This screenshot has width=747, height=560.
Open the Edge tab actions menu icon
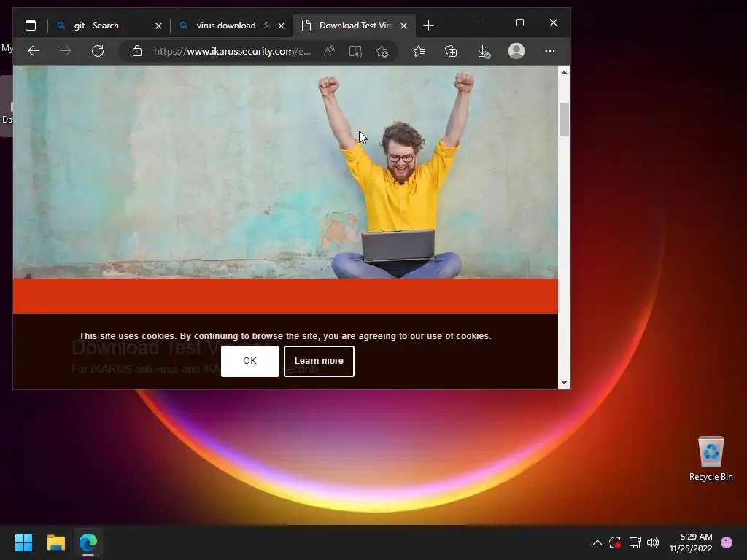point(31,26)
